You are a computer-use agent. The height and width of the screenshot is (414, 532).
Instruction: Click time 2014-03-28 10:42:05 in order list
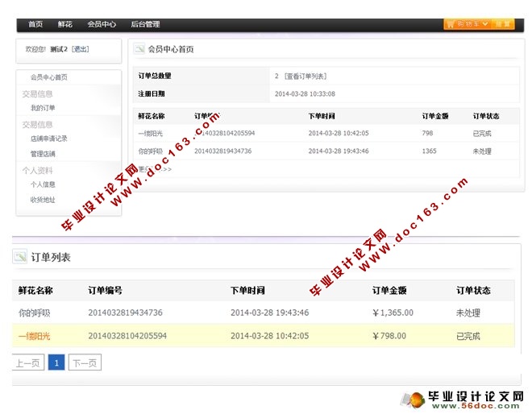[x=270, y=336]
